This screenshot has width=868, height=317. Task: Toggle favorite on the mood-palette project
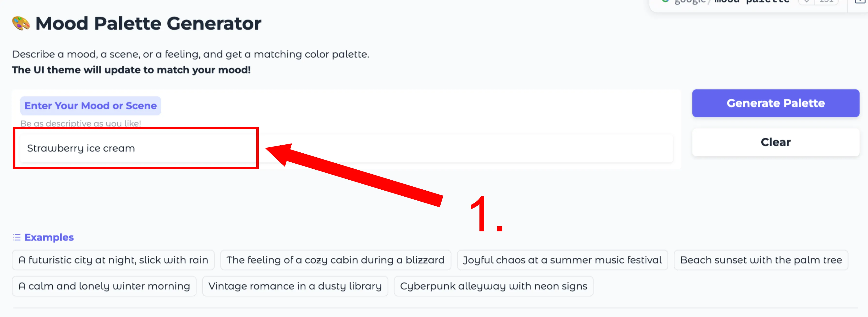tap(806, 2)
